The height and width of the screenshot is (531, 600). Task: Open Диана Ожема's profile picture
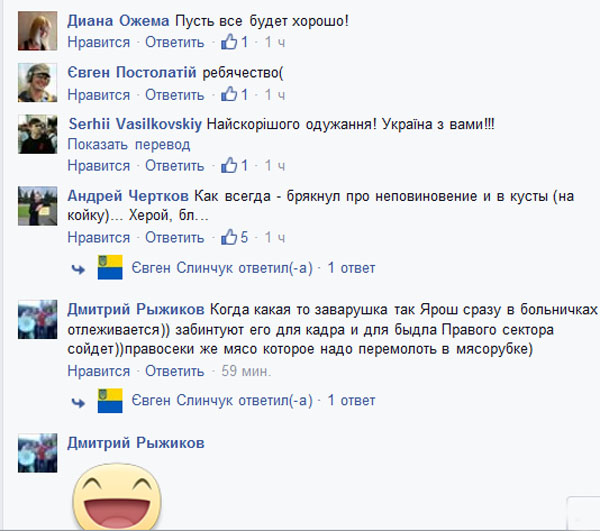pyautogui.click(x=38, y=31)
